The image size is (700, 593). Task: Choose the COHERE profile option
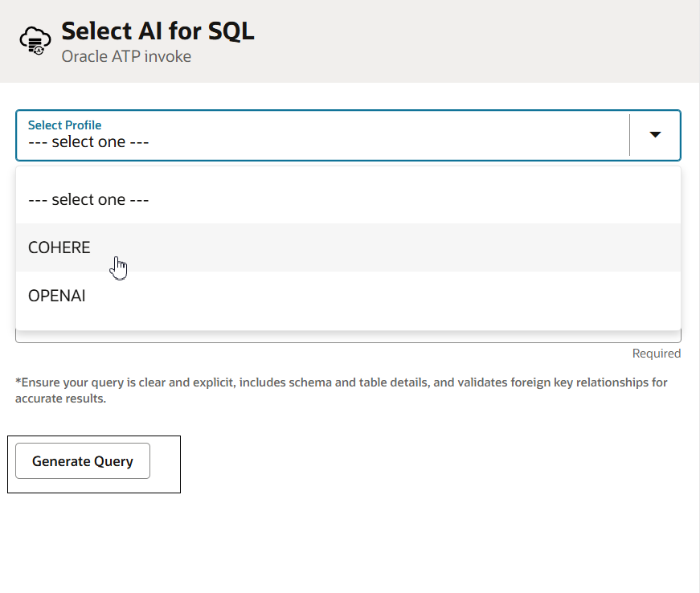tap(348, 247)
